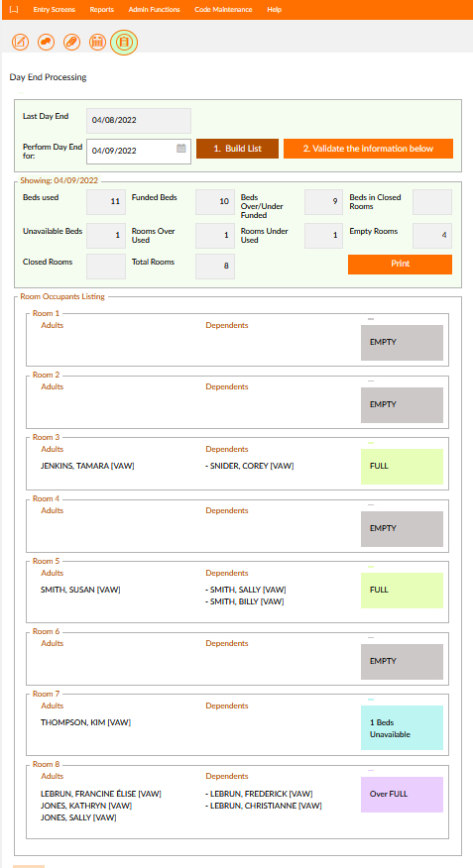Open the Reports menu
Image resolution: width=473 pixels, height=868 pixels.
102,10
